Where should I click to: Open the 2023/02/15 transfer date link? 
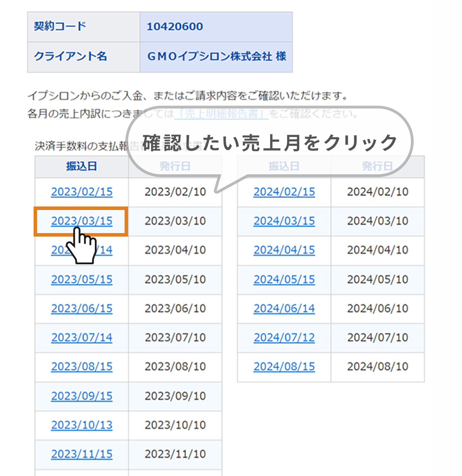pyautogui.click(x=82, y=192)
